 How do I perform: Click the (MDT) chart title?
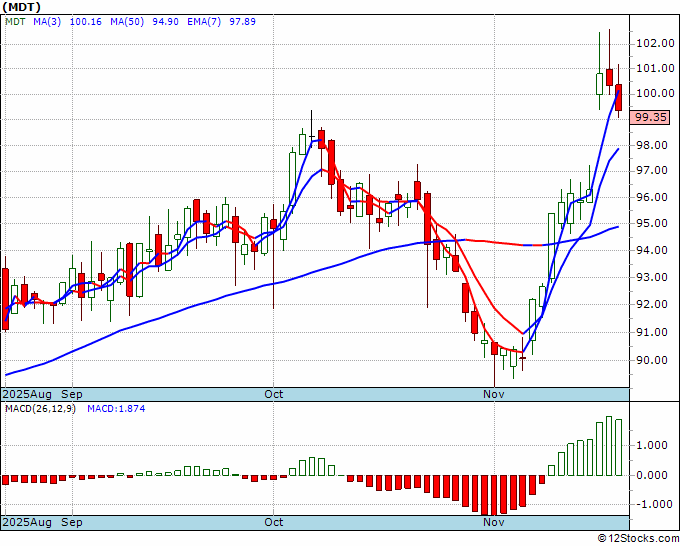(22, 7)
